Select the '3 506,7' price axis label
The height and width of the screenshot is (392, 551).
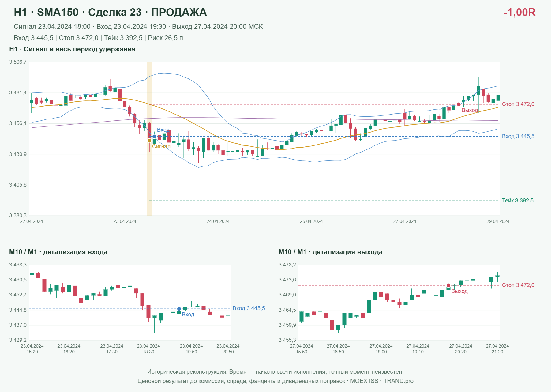[18, 62]
